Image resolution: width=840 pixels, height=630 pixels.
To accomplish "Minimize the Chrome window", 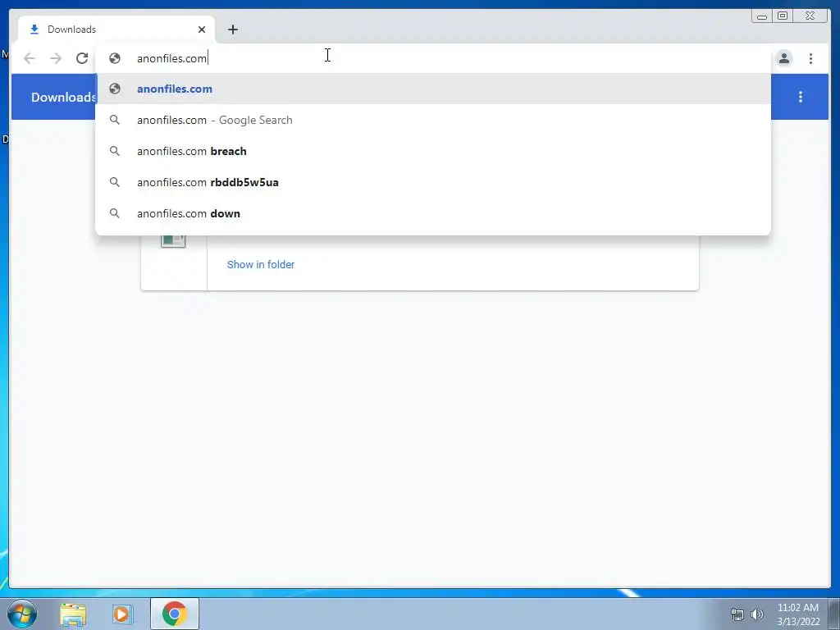I will [x=762, y=16].
